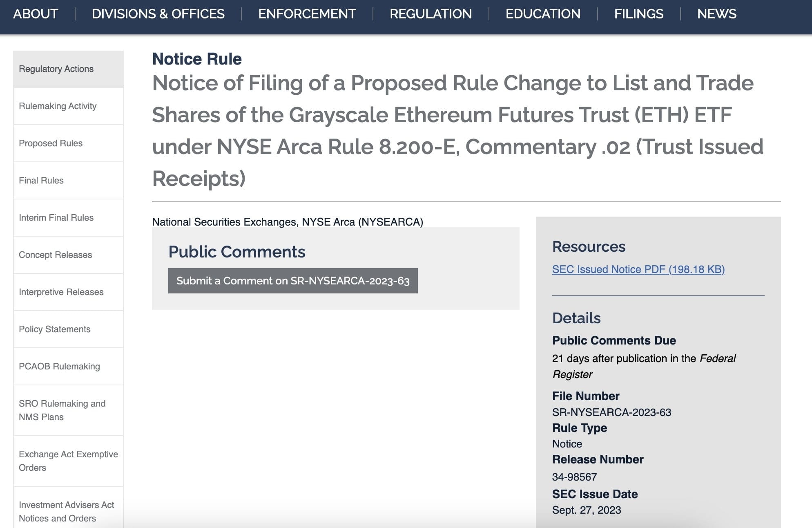This screenshot has width=812, height=528.
Task: Open Concept Releases sidebar link
Action: click(68, 255)
